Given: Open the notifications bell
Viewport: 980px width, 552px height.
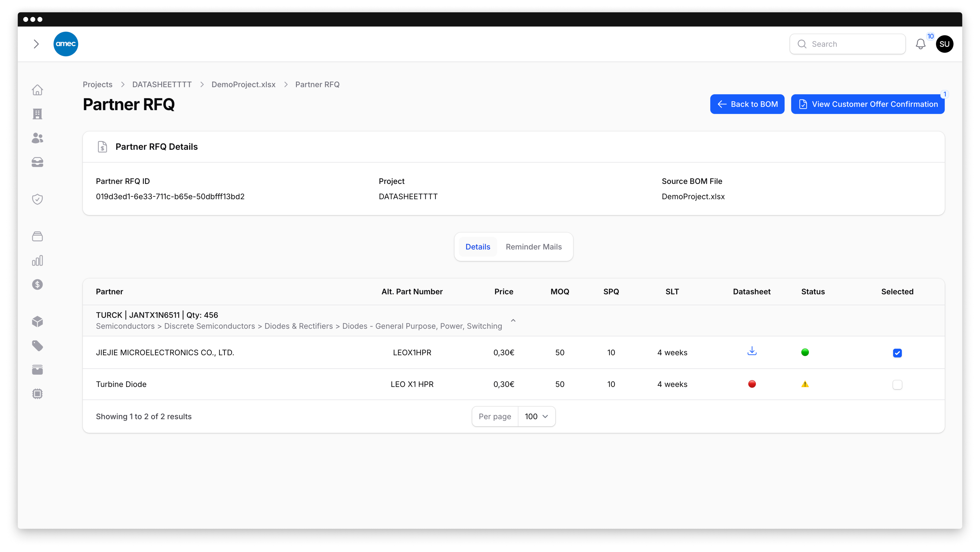Looking at the screenshot, I should 920,44.
